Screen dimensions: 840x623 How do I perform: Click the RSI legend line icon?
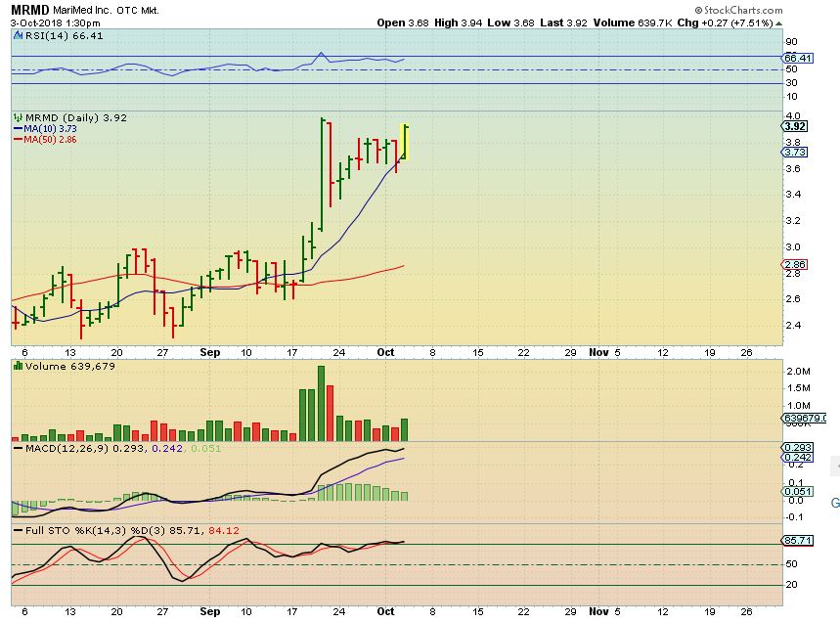[x=19, y=36]
